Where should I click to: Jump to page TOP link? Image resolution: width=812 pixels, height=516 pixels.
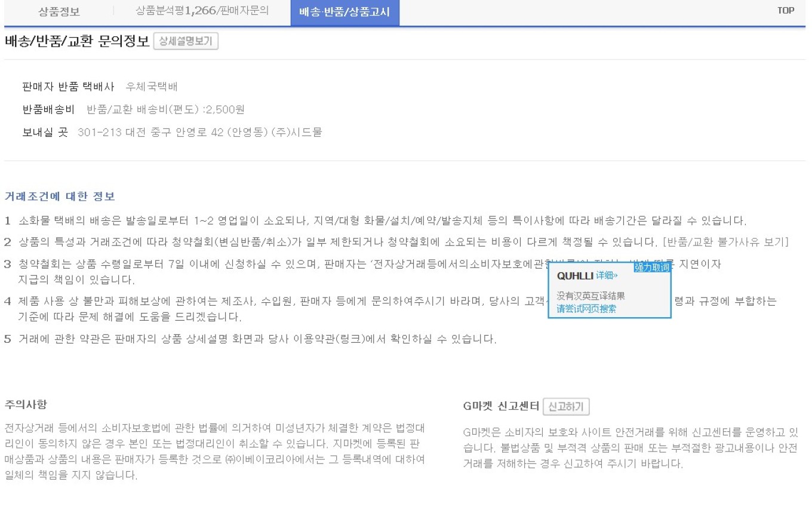786,11
